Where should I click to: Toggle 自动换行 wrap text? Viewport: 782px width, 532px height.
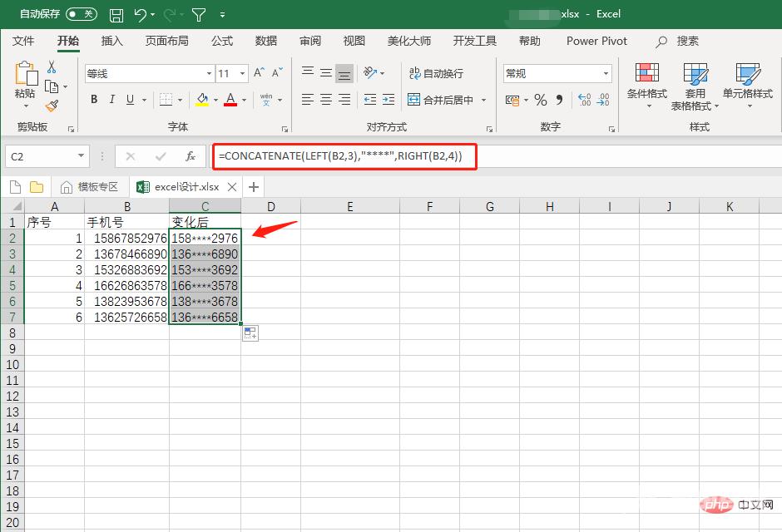pyautogui.click(x=439, y=73)
